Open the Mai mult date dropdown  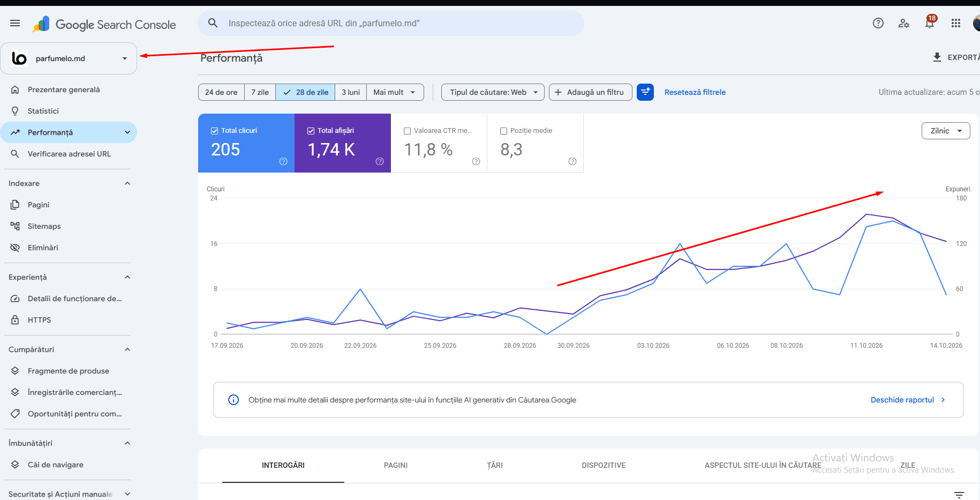395,92
